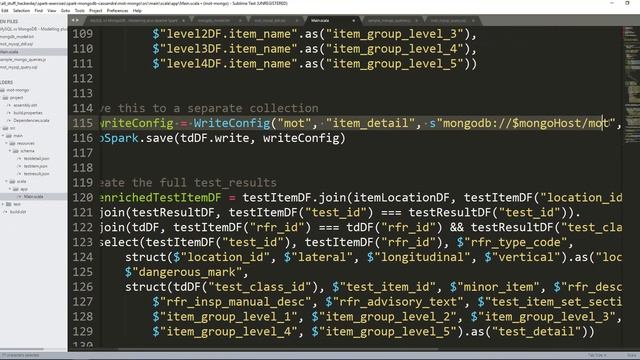Maximize the Sublime Text window
The width and height of the screenshot is (640, 360).
(x=627, y=3)
